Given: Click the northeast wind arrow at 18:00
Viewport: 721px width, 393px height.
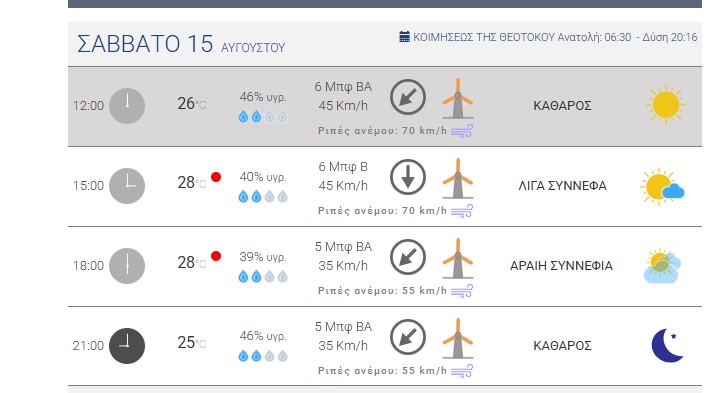Looking at the screenshot, I should pyautogui.click(x=408, y=257).
